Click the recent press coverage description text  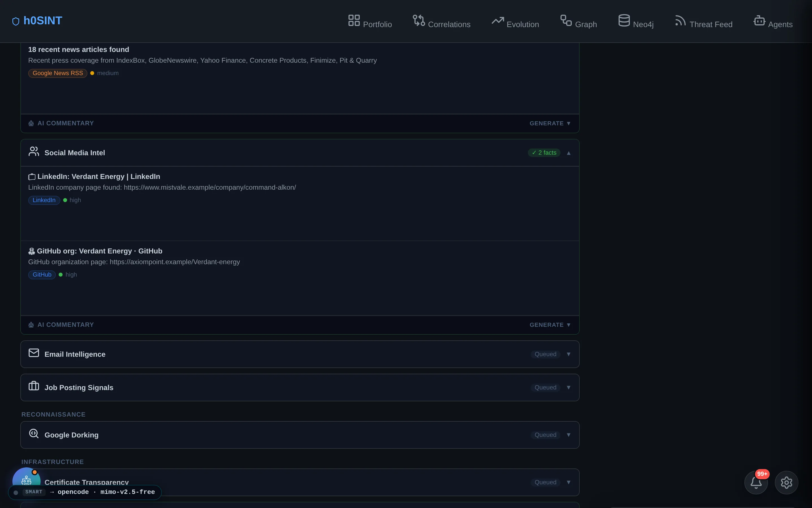click(202, 60)
